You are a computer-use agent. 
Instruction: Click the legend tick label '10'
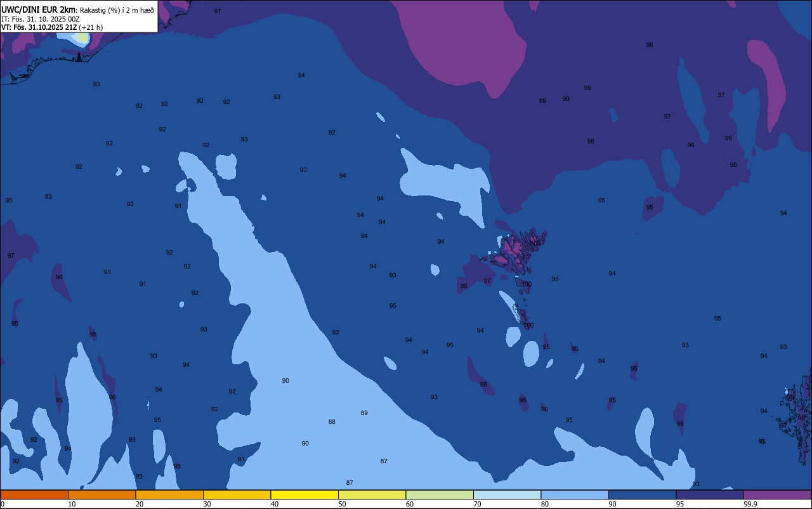[72, 504]
